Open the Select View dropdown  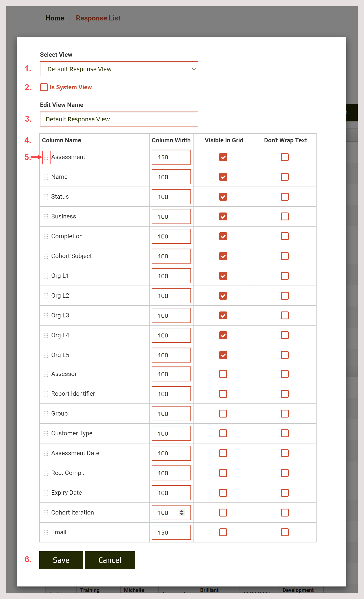pyautogui.click(x=119, y=69)
